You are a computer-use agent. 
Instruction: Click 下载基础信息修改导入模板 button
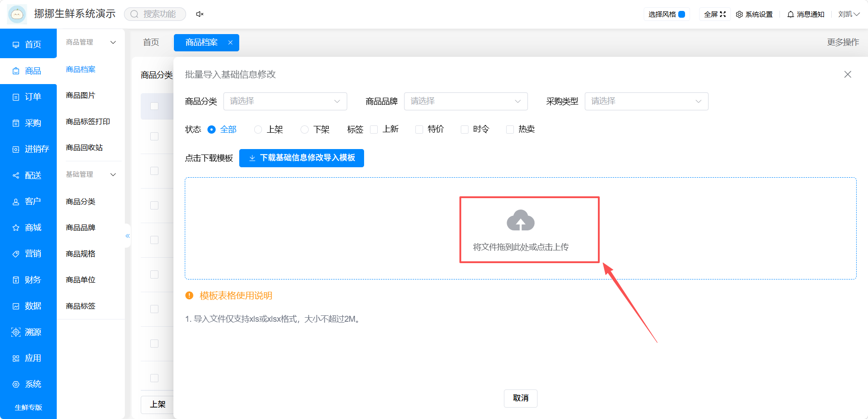click(x=301, y=158)
